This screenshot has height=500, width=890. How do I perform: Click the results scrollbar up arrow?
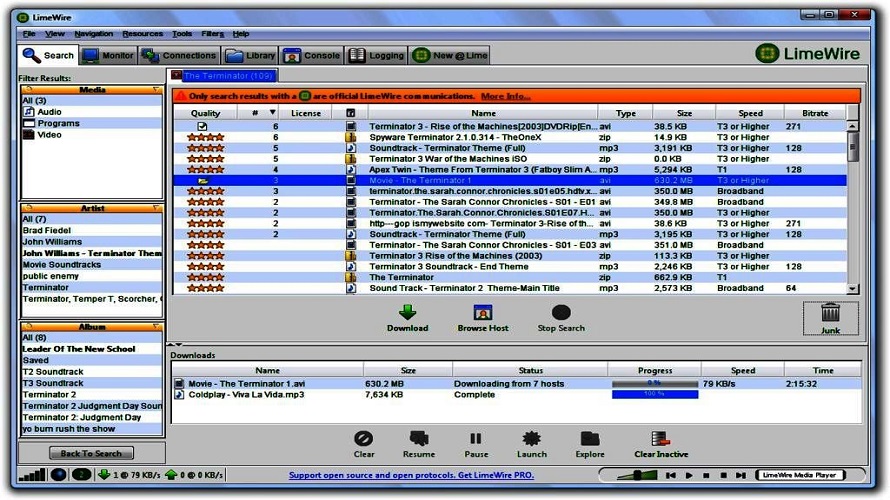tap(852, 126)
